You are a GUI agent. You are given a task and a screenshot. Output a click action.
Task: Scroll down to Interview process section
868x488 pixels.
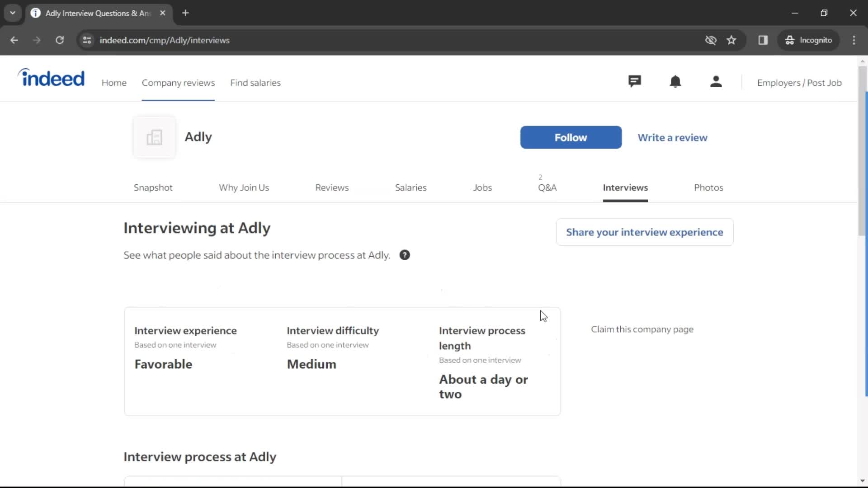(x=200, y=456)
